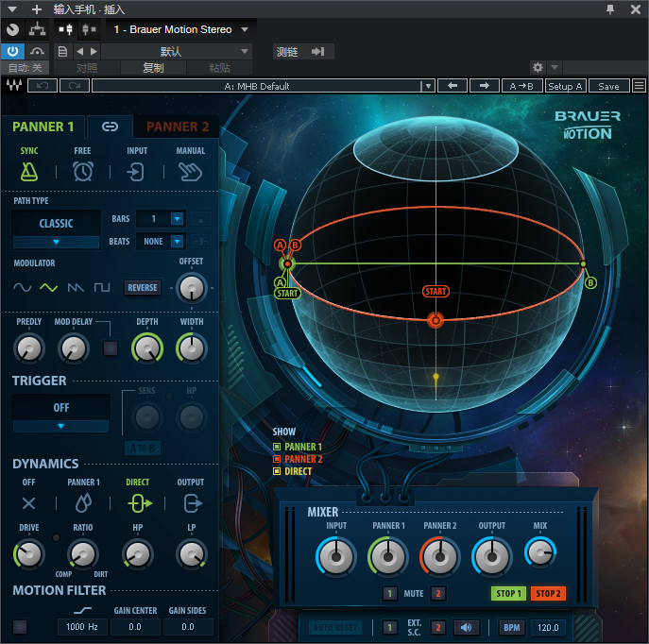Set Dynamics to Panner 1 drops icon
The width and height of the screenshot is (649, 644).
tap(83, 503)
